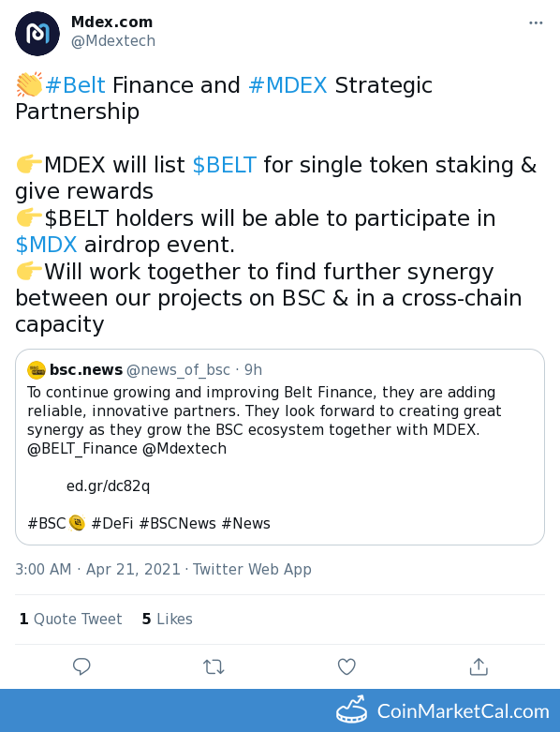Screen dimensions: 560x732
Task: Click the $BELT cashtag link
Action: coord(224,165)
